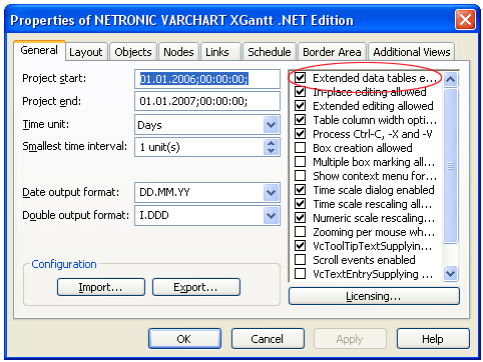The image size is (483, 362).
Task: Expand the Date output format dropdown
Action: [271, 192]
